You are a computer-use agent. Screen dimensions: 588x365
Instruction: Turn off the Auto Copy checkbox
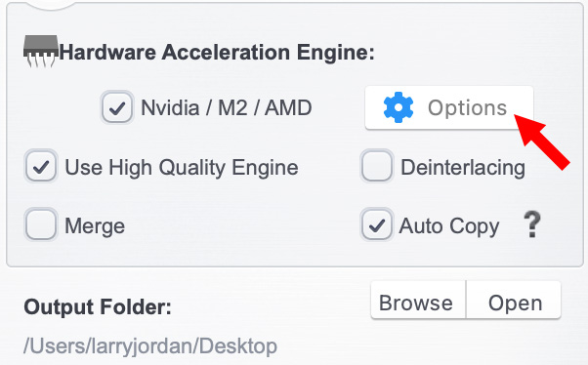[x=376, y=224]
